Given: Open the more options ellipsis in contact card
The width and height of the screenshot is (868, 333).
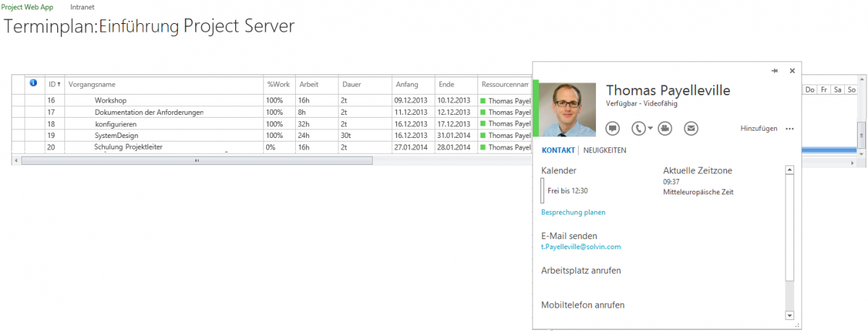Looking at the screenshot, I should 790,129.
